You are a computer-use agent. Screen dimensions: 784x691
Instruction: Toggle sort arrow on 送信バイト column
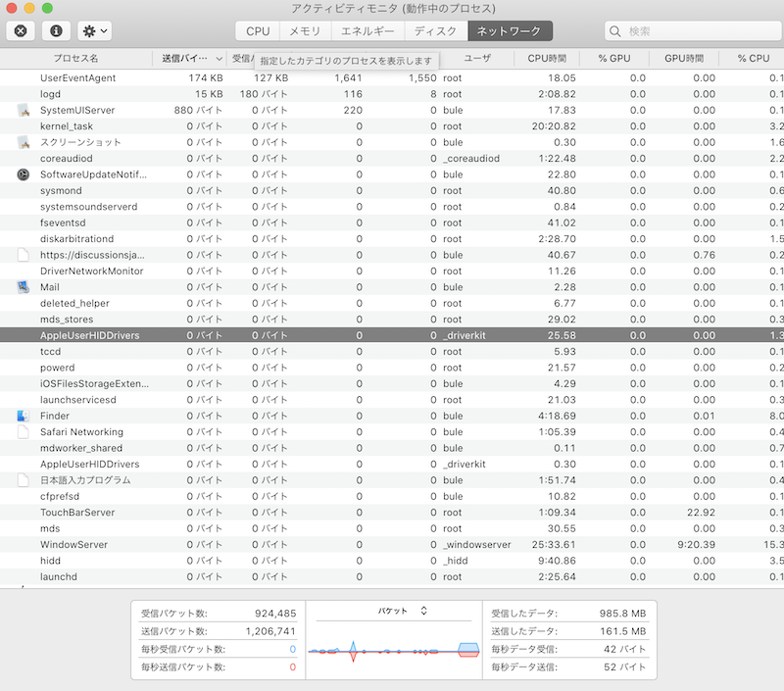tap(219, 59)
